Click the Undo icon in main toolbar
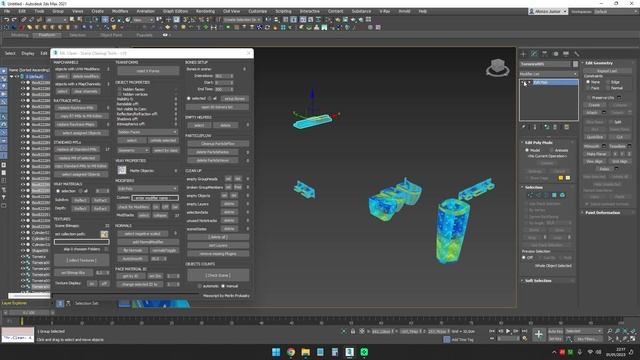Viewport: 640px width, 360px height. point(7,20)
